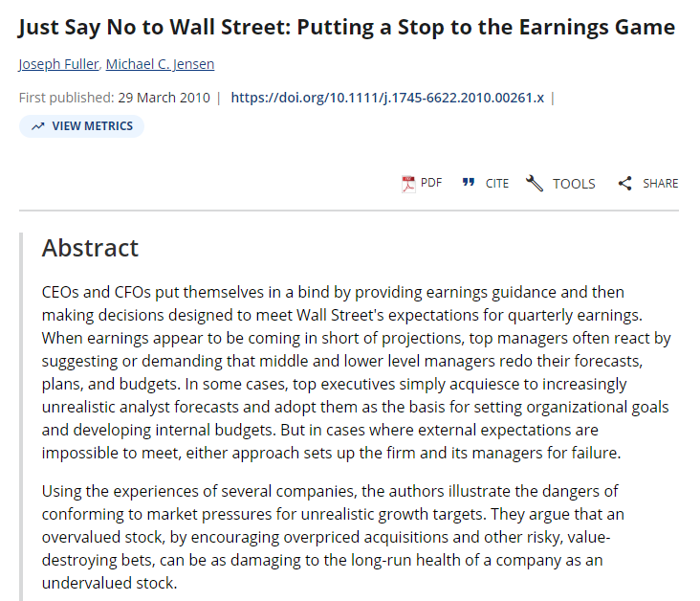Open the PDF text label
This screenshot has width=700, height=601.
[x=431, y=183]
